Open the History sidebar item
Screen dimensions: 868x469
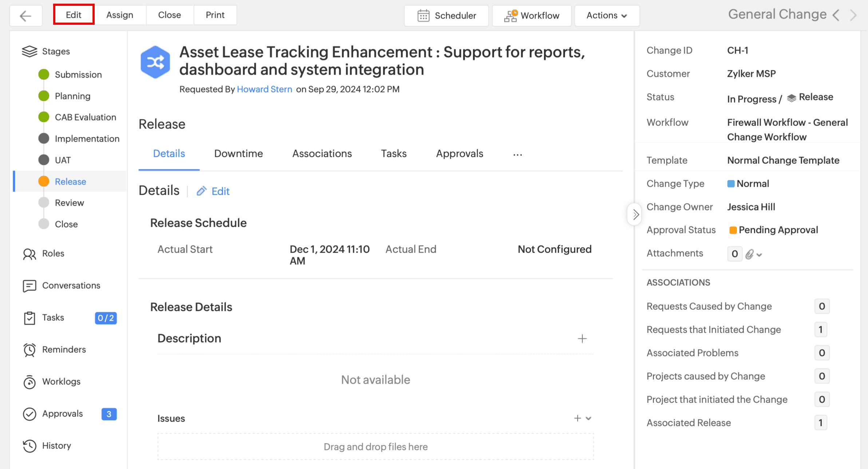tap(56, 446)
